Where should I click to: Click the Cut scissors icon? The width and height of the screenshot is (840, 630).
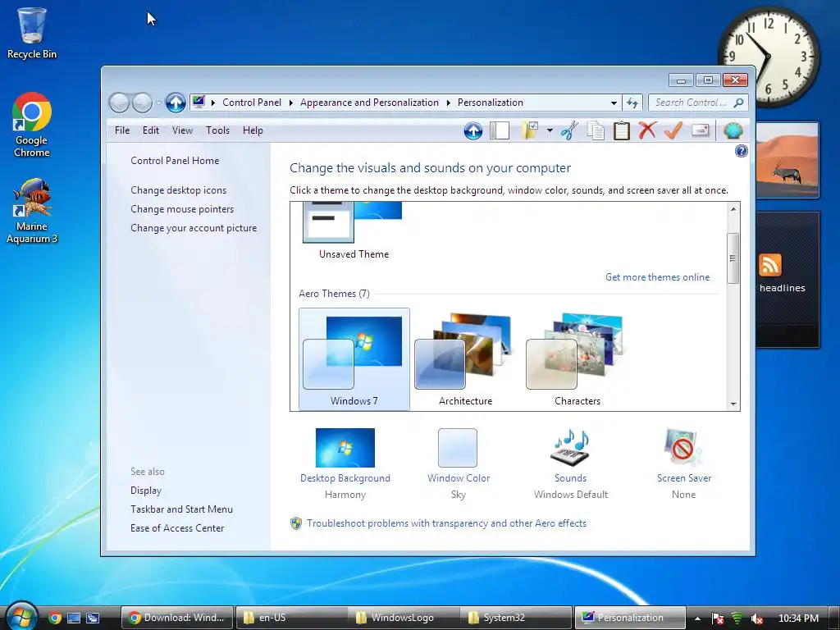tap(569, 130)
